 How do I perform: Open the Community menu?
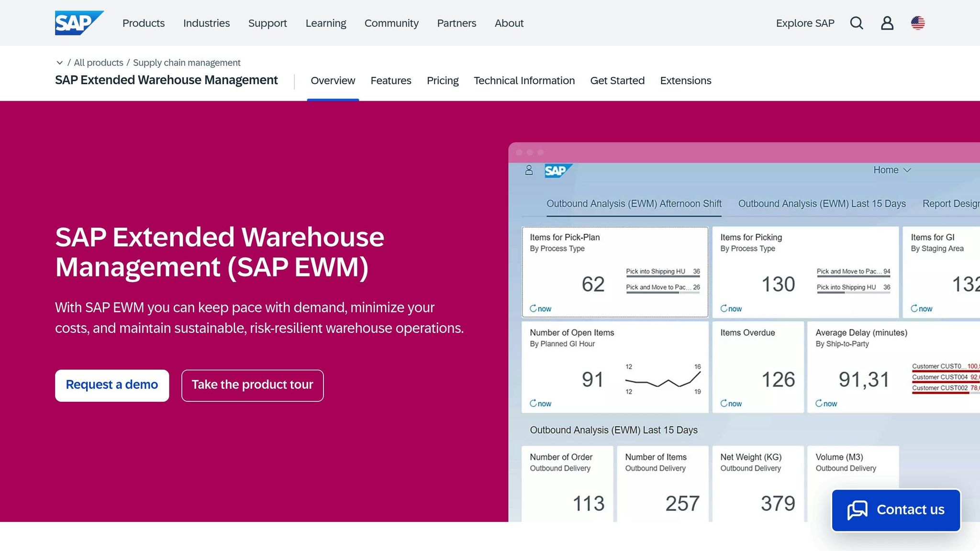(x=391, y=23)
